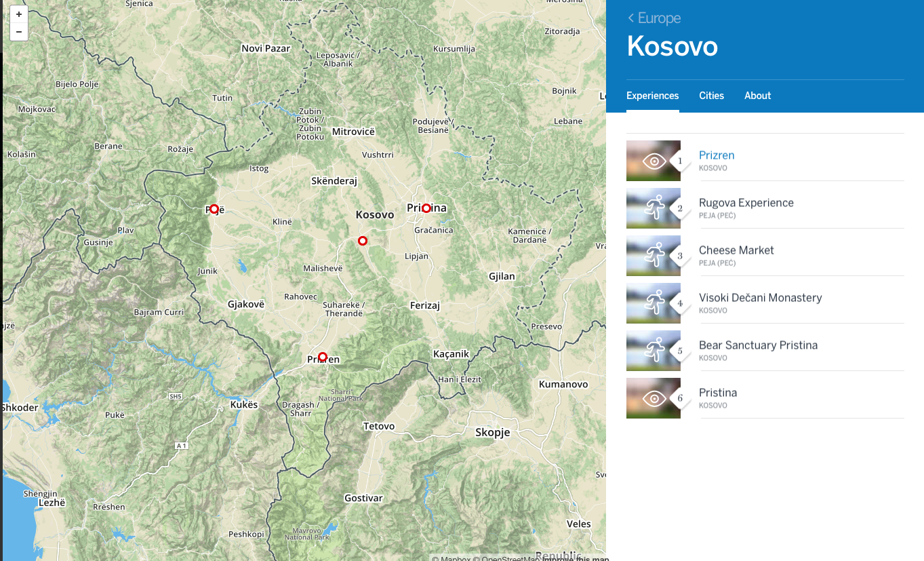
Task: Click the Kosovo page heading
Action: click(672, 46)
